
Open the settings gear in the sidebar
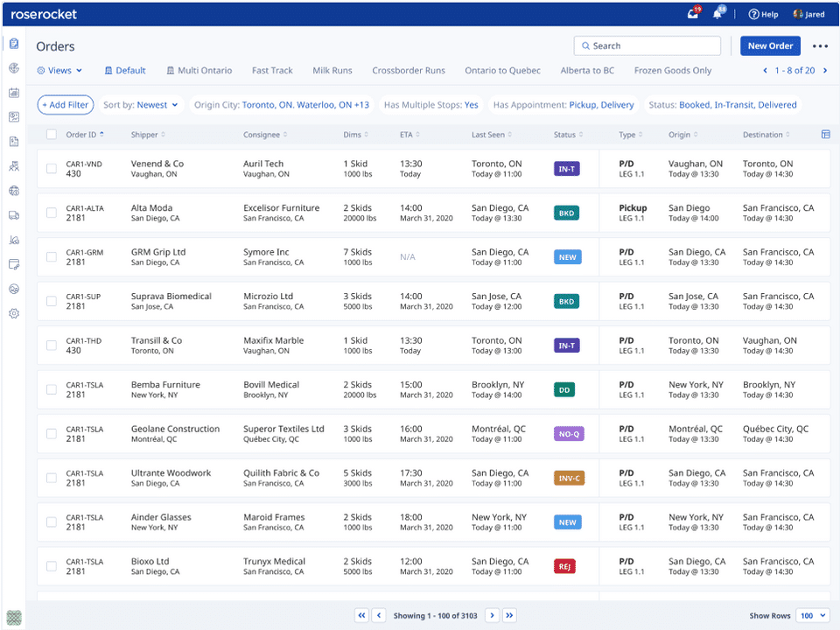14,313
